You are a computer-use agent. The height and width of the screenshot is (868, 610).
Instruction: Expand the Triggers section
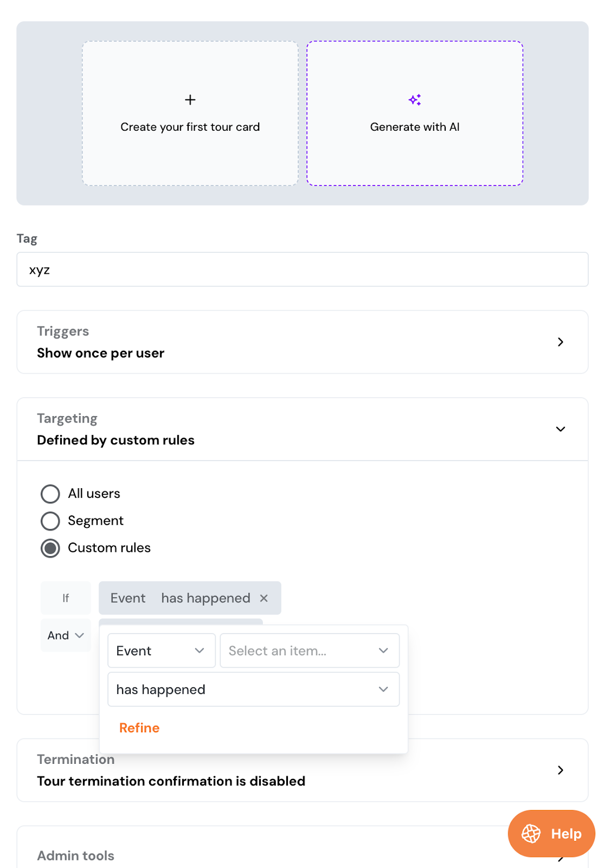560,342
